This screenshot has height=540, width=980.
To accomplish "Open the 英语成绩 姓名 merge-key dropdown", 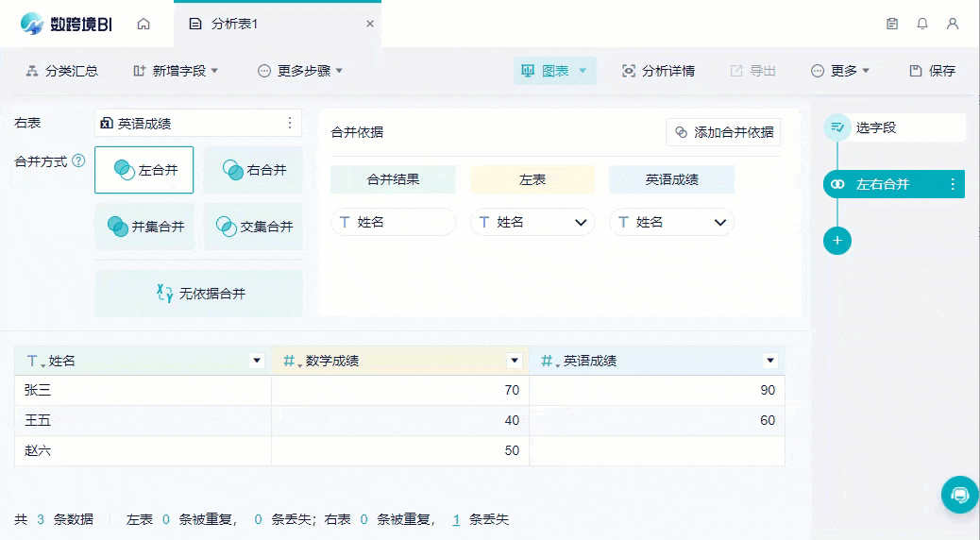I will coord(672,222).
